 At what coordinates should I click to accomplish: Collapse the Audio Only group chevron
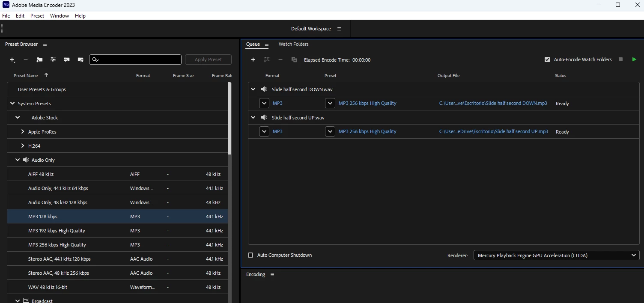click(18, 160)
